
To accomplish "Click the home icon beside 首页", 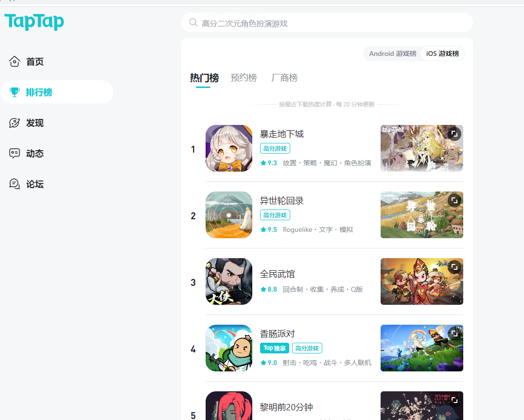I will tap(15, 61).
